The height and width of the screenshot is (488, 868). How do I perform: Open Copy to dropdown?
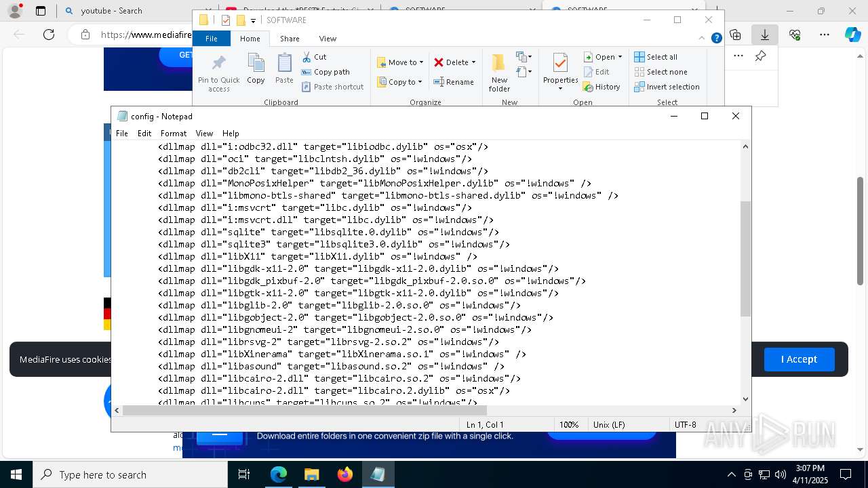pyautogui.click(x=399, y=82)
